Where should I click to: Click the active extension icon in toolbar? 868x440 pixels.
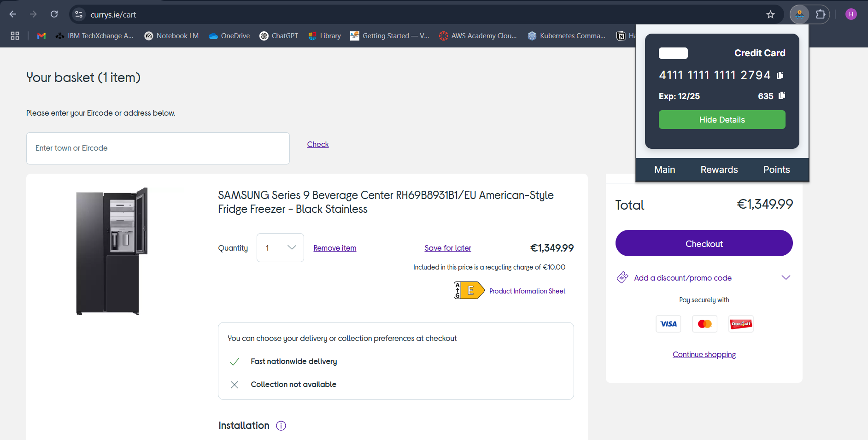tap(799, 14)
